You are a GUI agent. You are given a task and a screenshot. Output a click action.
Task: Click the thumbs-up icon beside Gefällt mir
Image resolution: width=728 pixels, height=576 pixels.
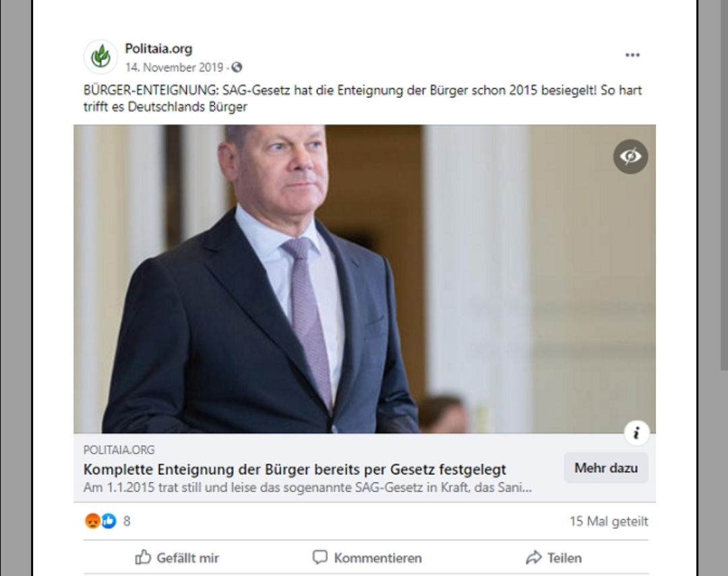click(143, 557)
